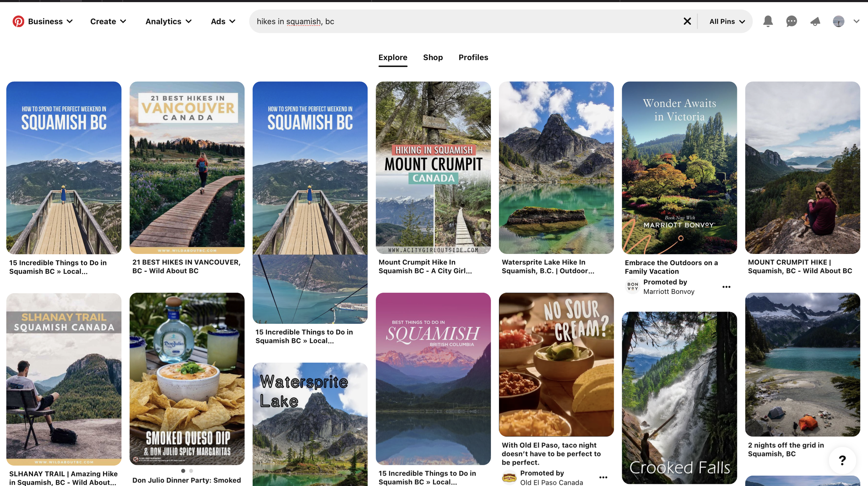The image size is (868, 486).
Task: Click second carousel dot on Don Julio pin
Action: [x=191, y=471]
